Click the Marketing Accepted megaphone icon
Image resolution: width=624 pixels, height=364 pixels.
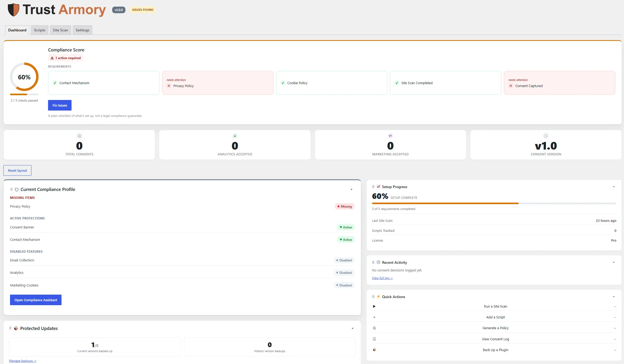click(x=390, y=136)
